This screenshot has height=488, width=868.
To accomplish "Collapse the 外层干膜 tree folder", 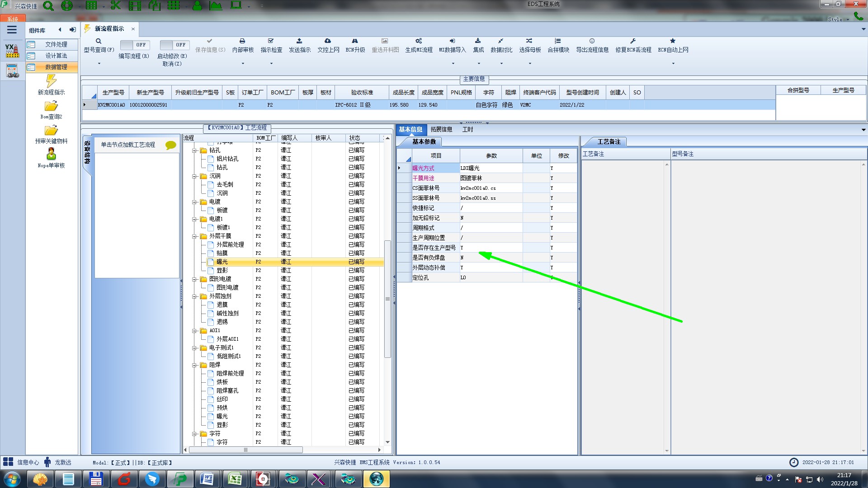I will [195, 236].
